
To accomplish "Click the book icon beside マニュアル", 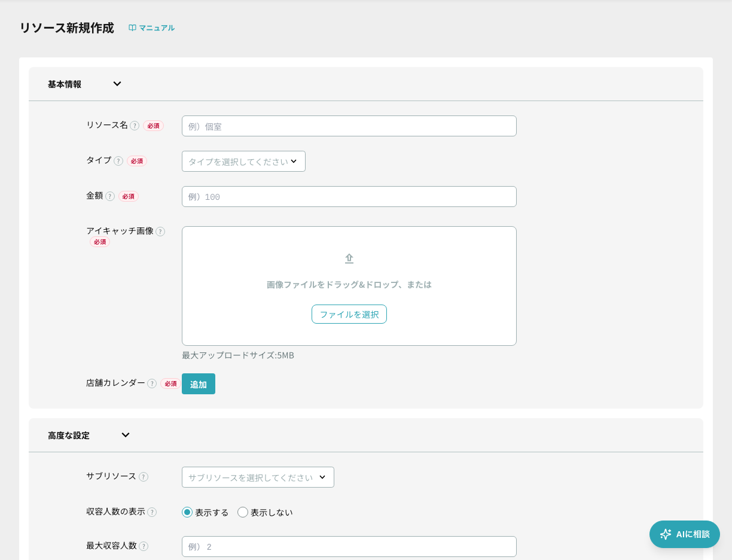I will tap(132, 28).
